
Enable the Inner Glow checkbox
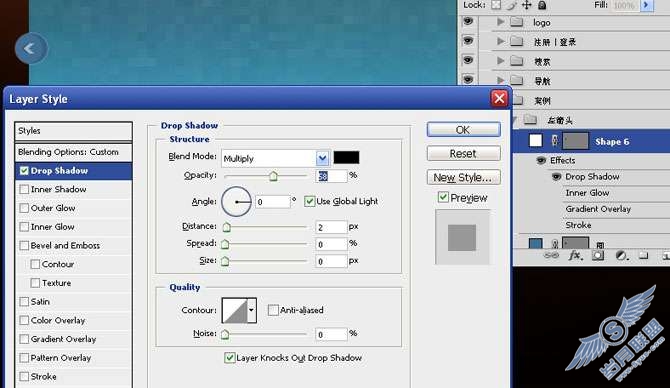click(24, 227)
